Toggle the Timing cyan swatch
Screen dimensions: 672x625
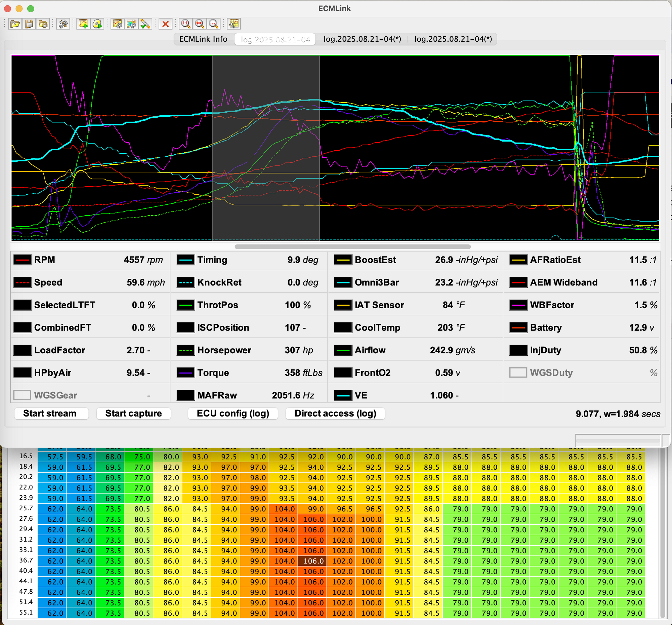pyautogui.click(x=185, y=260)
